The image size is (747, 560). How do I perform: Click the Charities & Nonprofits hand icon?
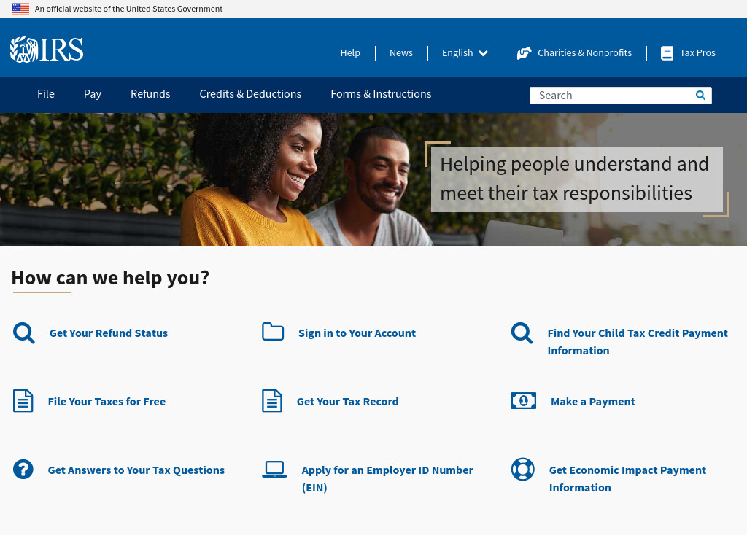(524, 52)
